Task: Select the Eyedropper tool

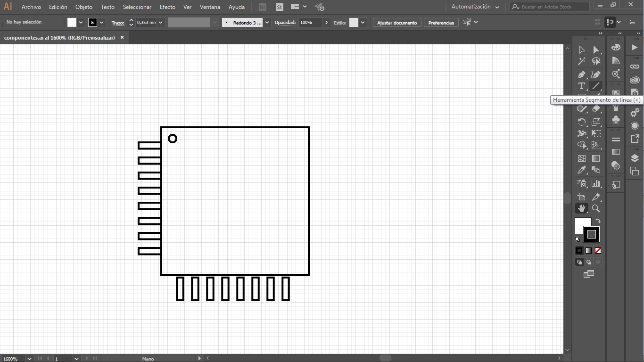Action: (x=582, y=170)
